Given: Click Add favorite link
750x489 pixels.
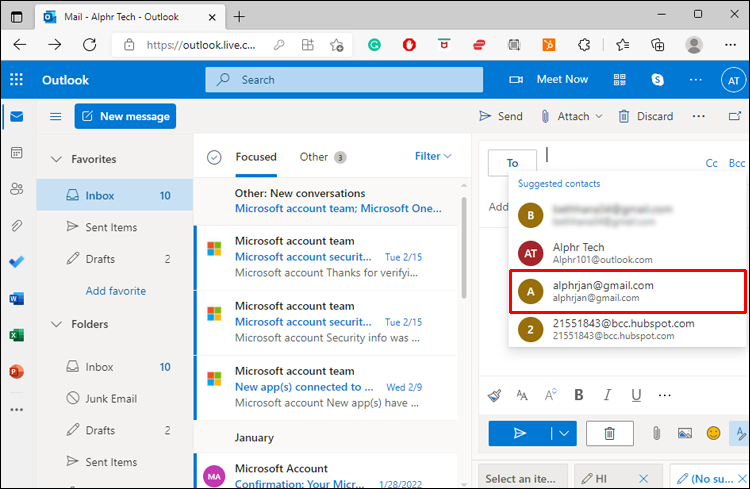Looking at the screenshot, I should (x=116, y=291).
